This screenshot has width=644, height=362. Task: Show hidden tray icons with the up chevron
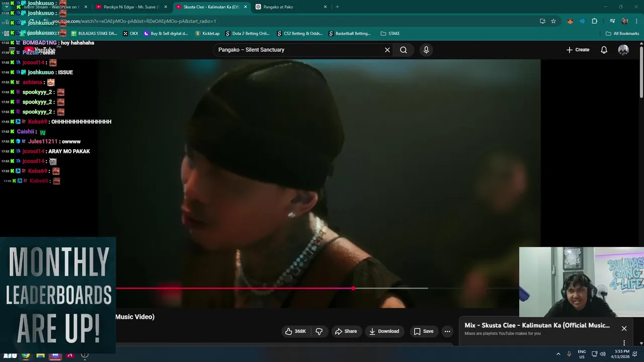pyautogui.click(x=558, y=354)
